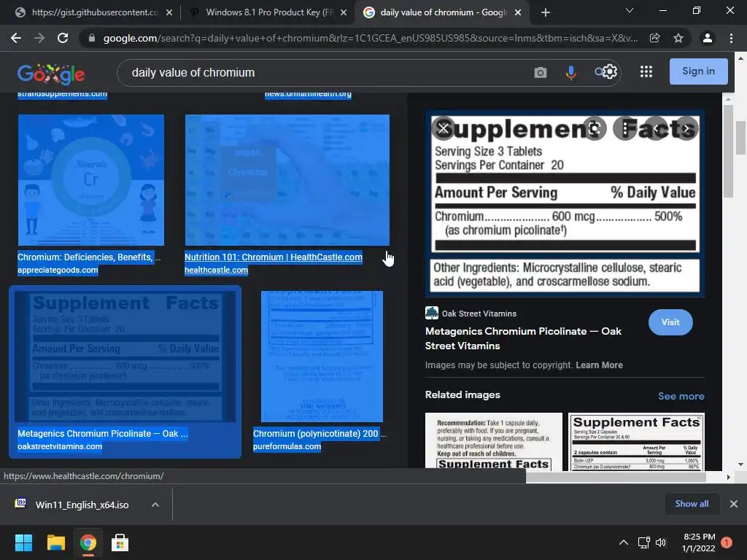Image resolution: width=747 pixels, height=560 pixels.
Task: Open pureformulas.com source link
Action: (287, 447)
